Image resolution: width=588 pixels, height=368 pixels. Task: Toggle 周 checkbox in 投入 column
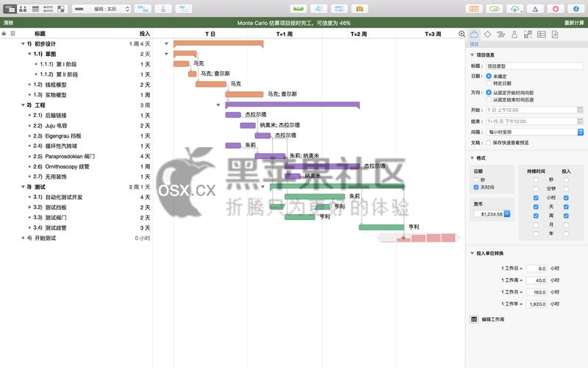coord(566,216)
